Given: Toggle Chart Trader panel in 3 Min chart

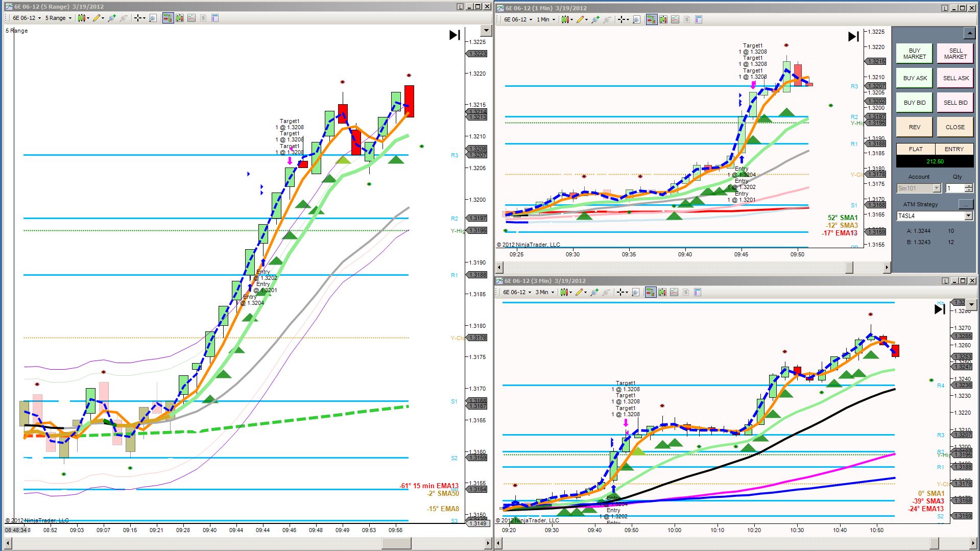Looking at the screenshot, I should tap(651, 292).
